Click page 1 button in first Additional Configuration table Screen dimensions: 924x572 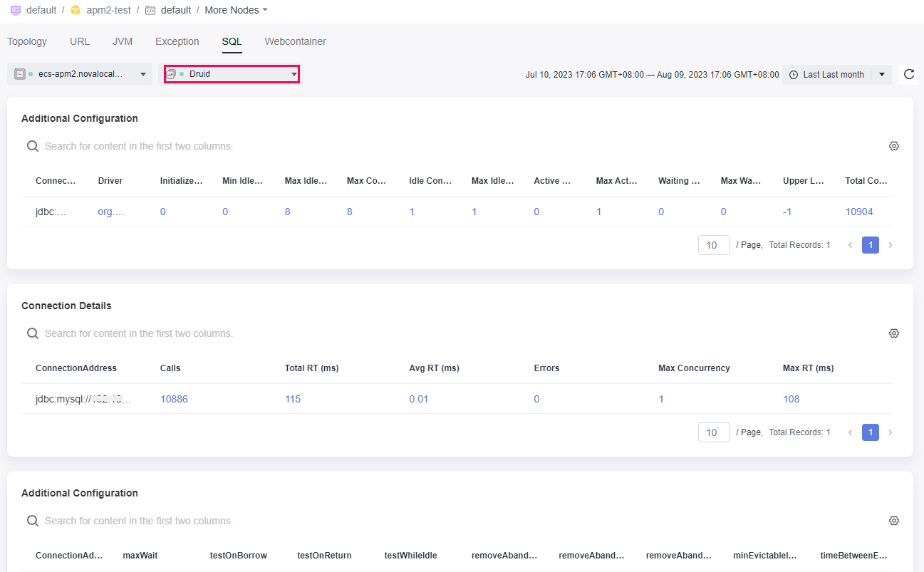(x=870, y=245)
